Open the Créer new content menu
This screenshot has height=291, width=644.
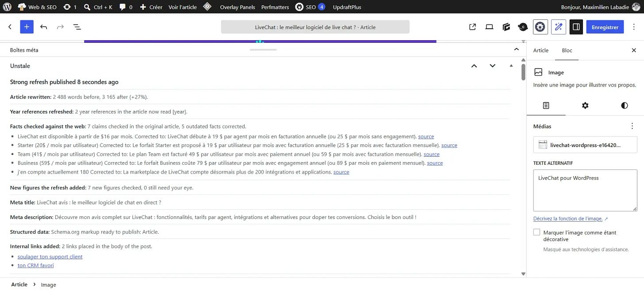coord(151,7)
